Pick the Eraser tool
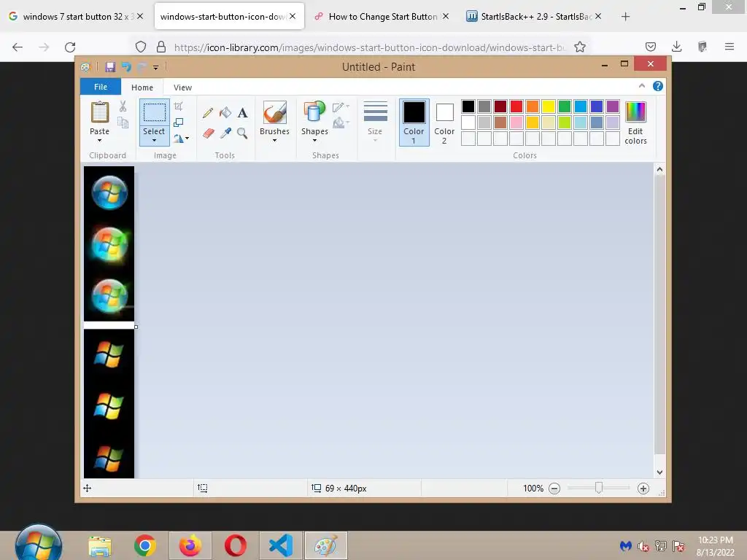Screen dimensions: 747x560 click(x=208, y=133)
